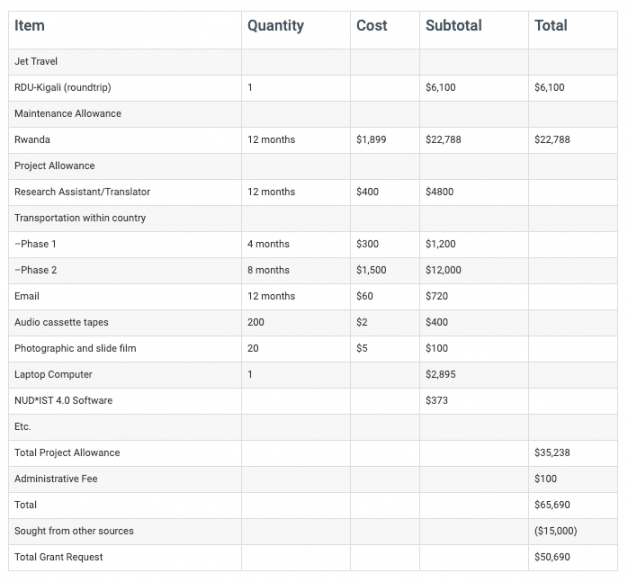Click the Photographic and slide film cell
Image resolution: width=628 pixels, height=582 pixels.
coord(75,348)
